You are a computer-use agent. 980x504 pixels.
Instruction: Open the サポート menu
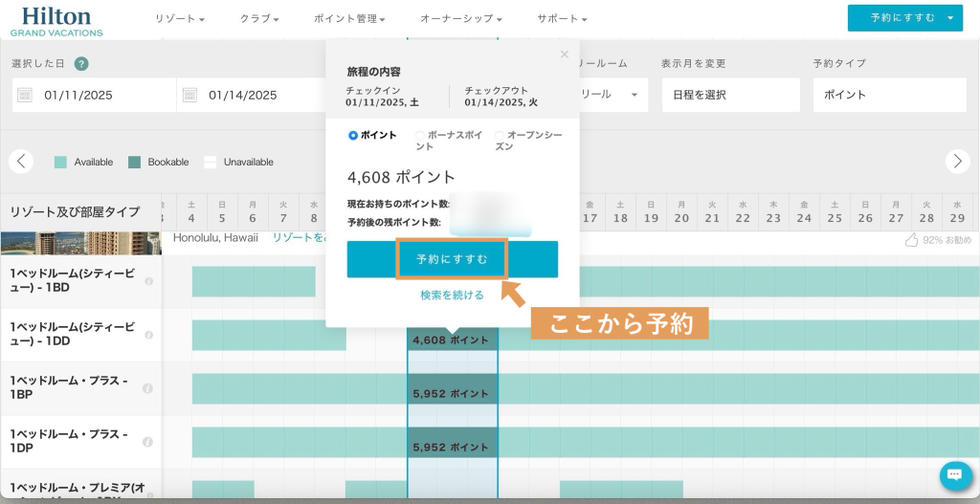562,18
